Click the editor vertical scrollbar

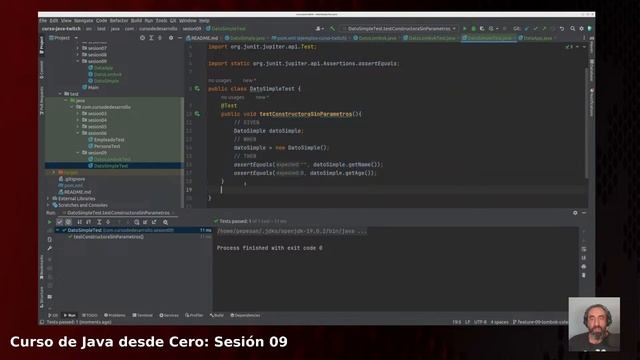pyautogui.click(x=587, y=122)
